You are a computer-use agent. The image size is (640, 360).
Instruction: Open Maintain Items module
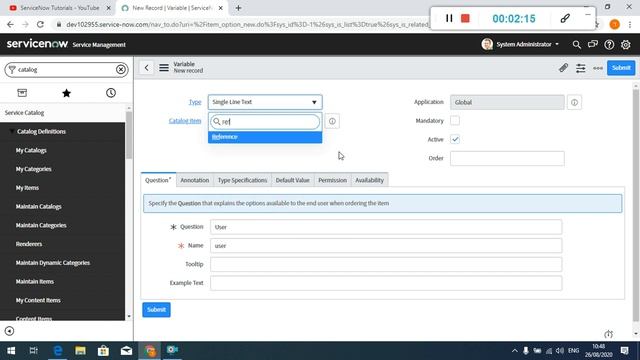click(35, 282)
